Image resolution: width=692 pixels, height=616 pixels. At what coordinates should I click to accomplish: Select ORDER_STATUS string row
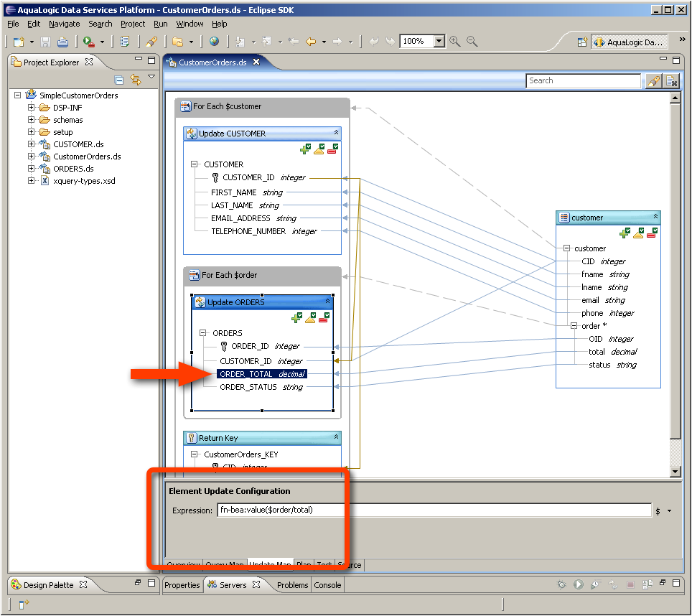tap(261, 387)
